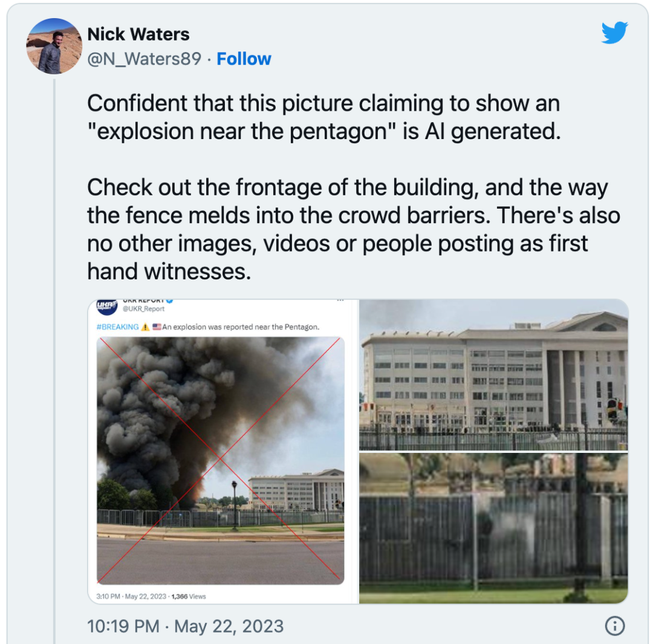Click the 1,366 Views count
Screen dimensions: 653x644
pos(189,596)
